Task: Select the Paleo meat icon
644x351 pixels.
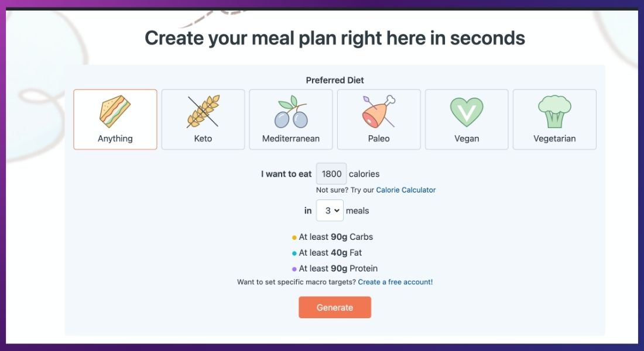Action: (379, 111)
